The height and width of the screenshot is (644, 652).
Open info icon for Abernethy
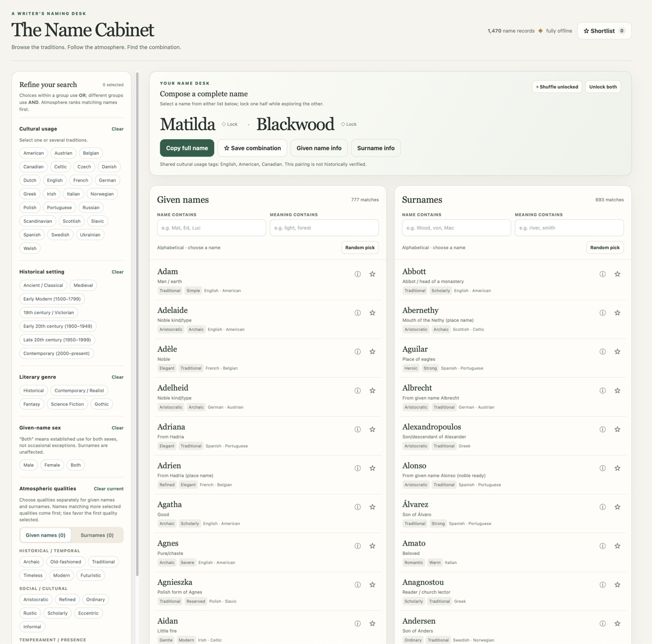coord(603,313)
